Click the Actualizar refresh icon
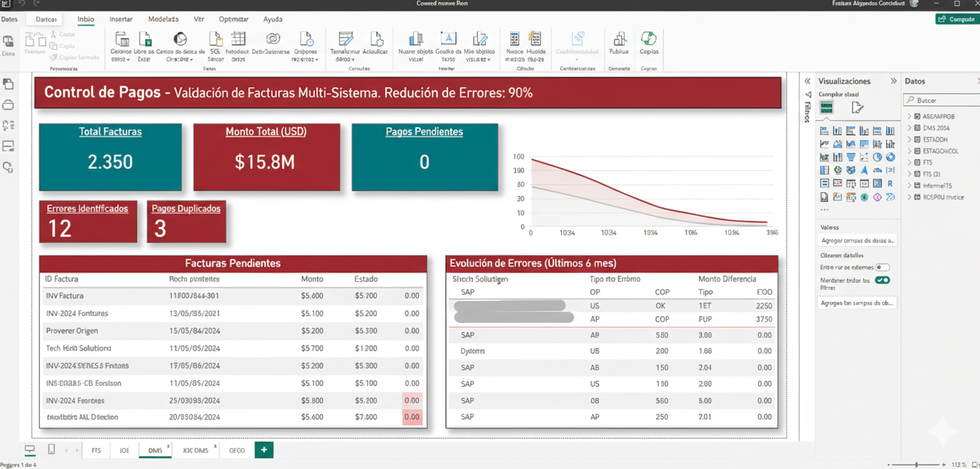The width and height of the screenshot is (980, 469). (375, 40)
